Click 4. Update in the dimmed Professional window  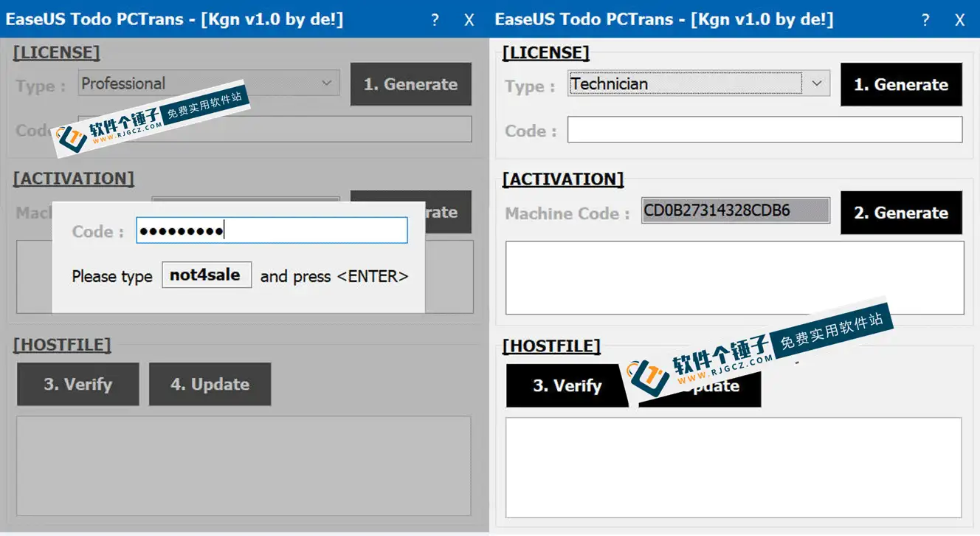click(x=210, y=384)
